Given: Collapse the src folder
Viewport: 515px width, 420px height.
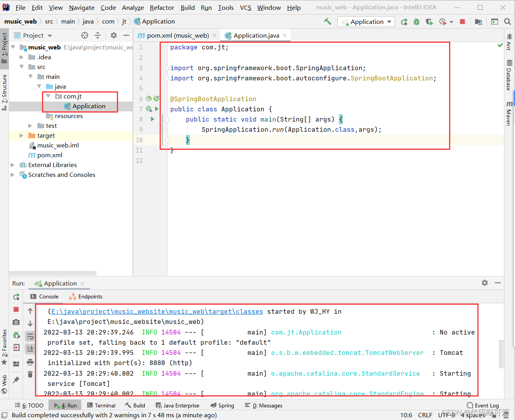Looking at the screenshot, I should 22,67.
